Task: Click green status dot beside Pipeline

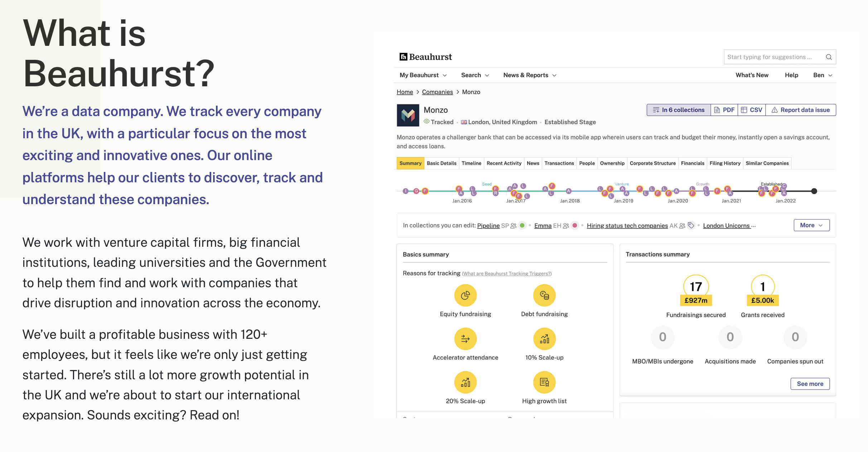Action: [x=522, y=225]
